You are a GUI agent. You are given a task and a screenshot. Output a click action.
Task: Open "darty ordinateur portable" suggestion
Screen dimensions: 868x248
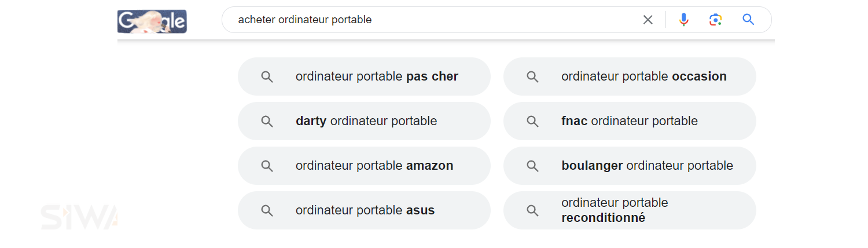[x=366, y=121]
